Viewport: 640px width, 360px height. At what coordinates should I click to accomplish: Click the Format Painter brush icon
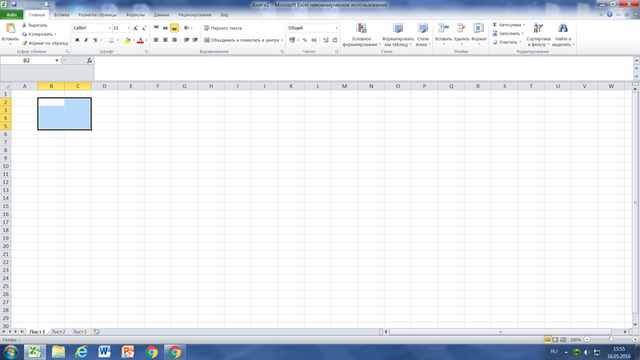pyautogui.click(x=24, y=43)
